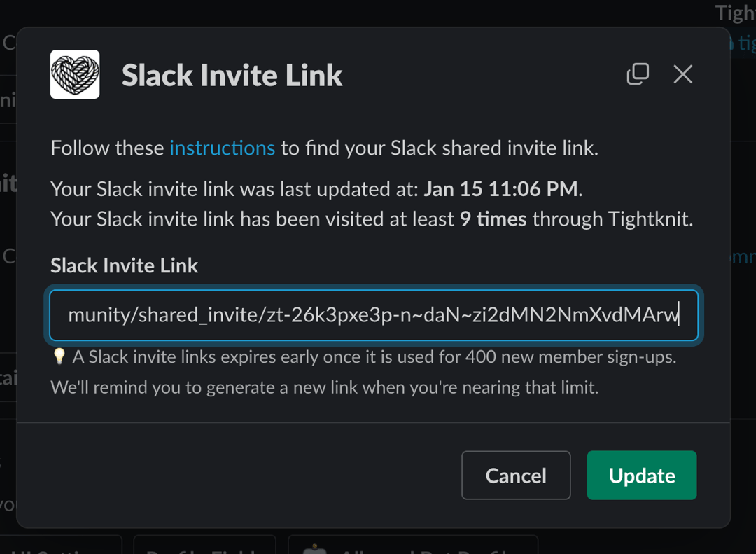756x554 pixels.
Task: Click the lightbulb tip icon
Action: click(58, 356)
